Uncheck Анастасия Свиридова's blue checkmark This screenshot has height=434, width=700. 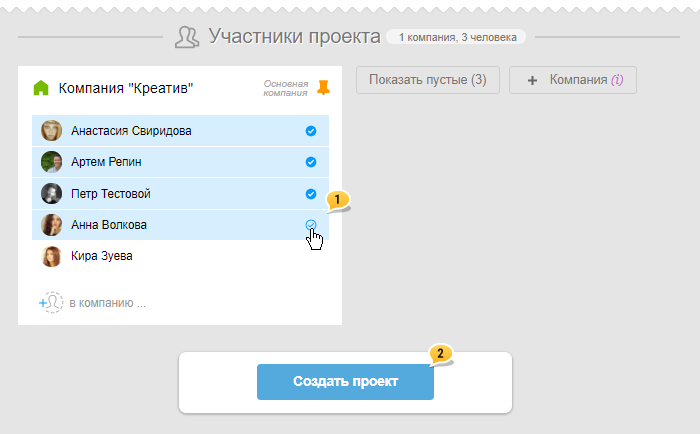[311, 131]
